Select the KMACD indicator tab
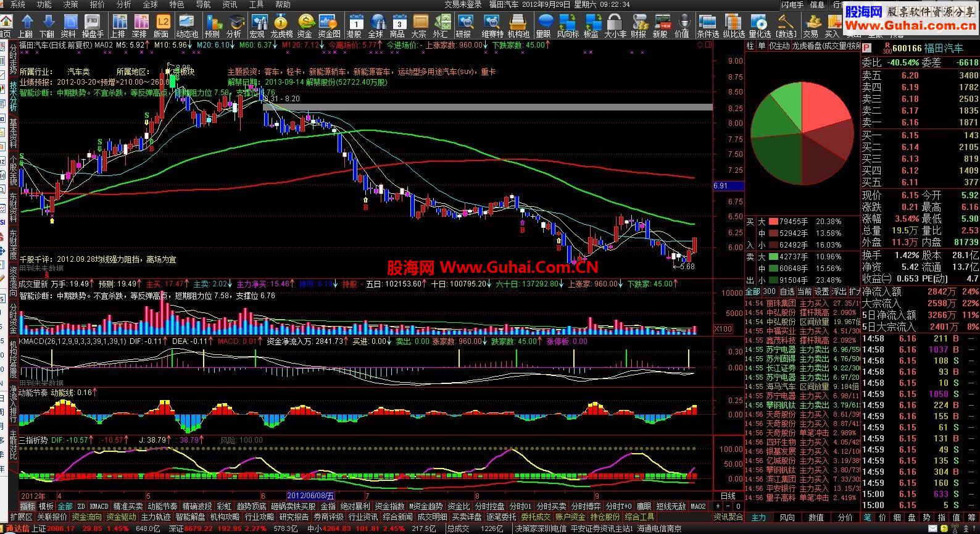The height and width of the screenshot is (534, 980). [99, 506]
